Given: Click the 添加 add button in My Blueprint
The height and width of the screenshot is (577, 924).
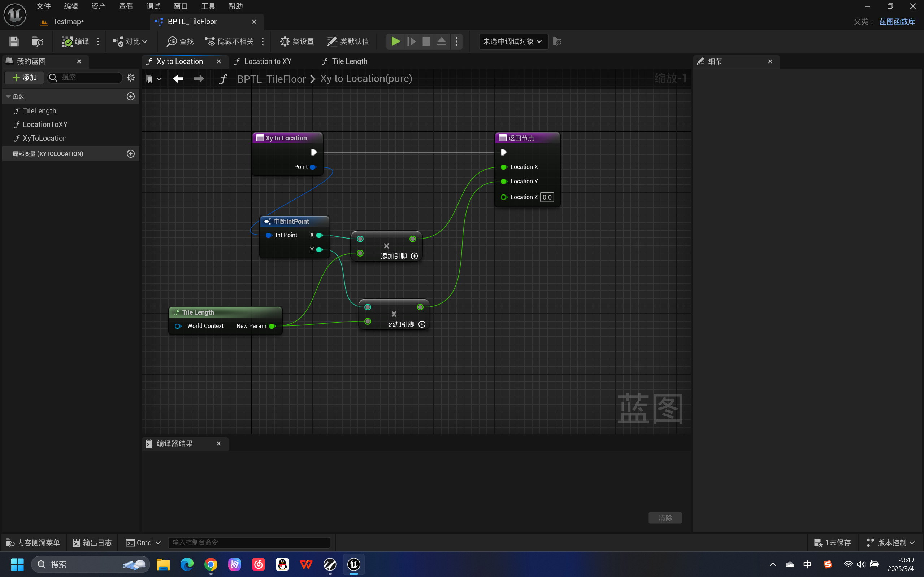Looking at the screenshot, I should 25,78.
